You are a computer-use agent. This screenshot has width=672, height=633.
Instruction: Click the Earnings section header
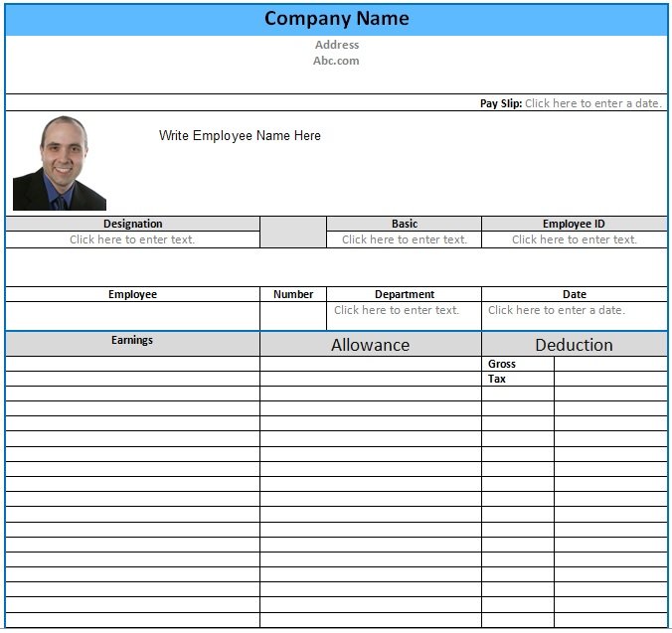pos(132,344)
